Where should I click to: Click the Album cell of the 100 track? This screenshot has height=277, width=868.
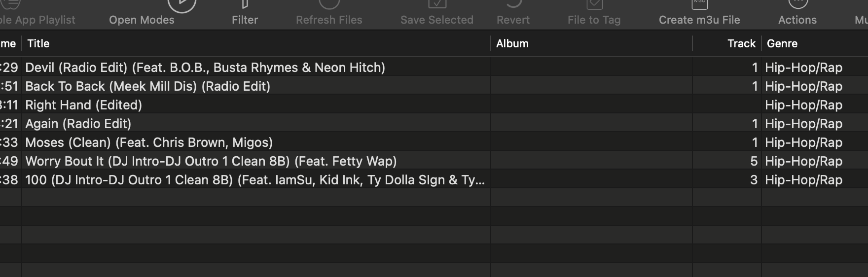(591, 180)
